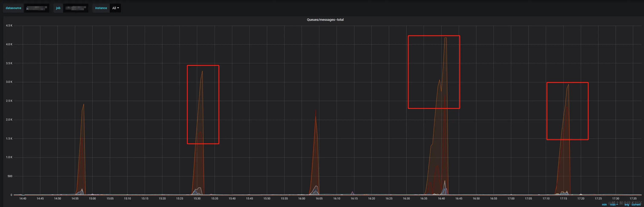The height and width of the screenshot is (207, 644).
Task: Click the 16:15 time axis label
Action: 354,198
